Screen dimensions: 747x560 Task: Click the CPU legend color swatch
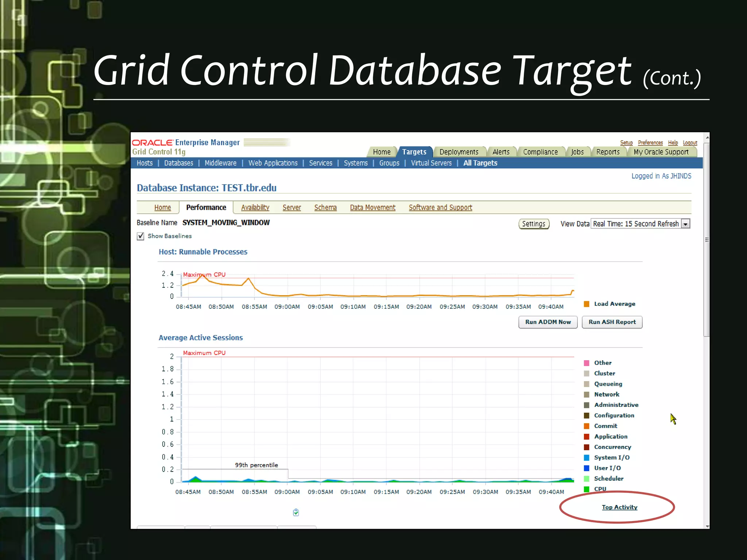[587, 489]
